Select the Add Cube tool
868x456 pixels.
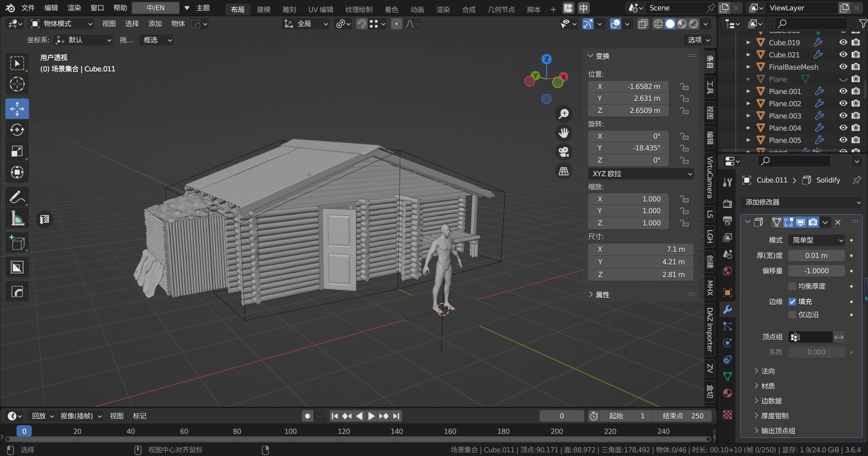click(x=17, y=243)
